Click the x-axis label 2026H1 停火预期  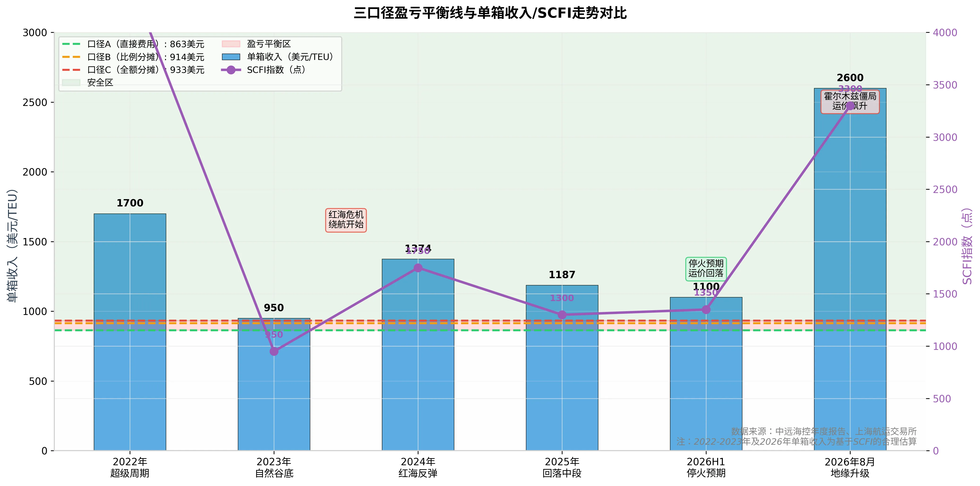[x=706, y=468]
